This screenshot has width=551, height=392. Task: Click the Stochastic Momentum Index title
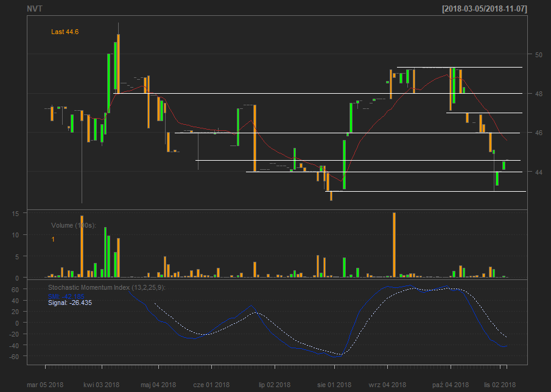click(107, 288)
